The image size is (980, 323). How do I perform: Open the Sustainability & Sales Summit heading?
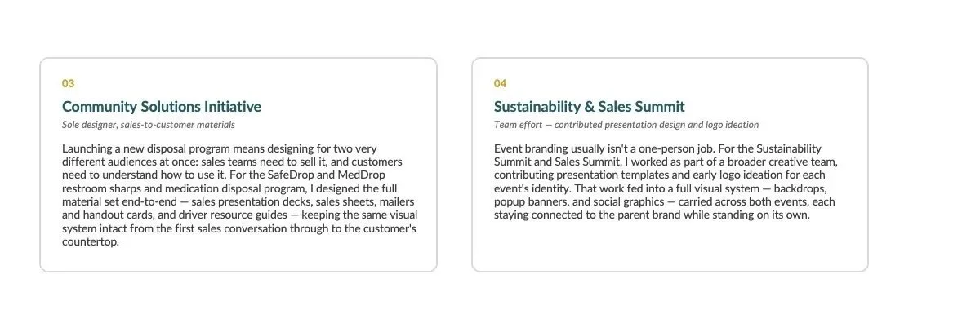coord(590,107)
